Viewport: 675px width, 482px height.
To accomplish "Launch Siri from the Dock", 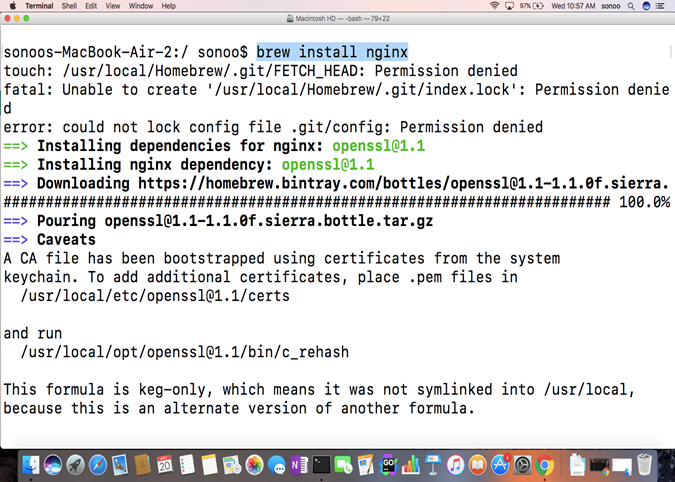I will 53,465.
